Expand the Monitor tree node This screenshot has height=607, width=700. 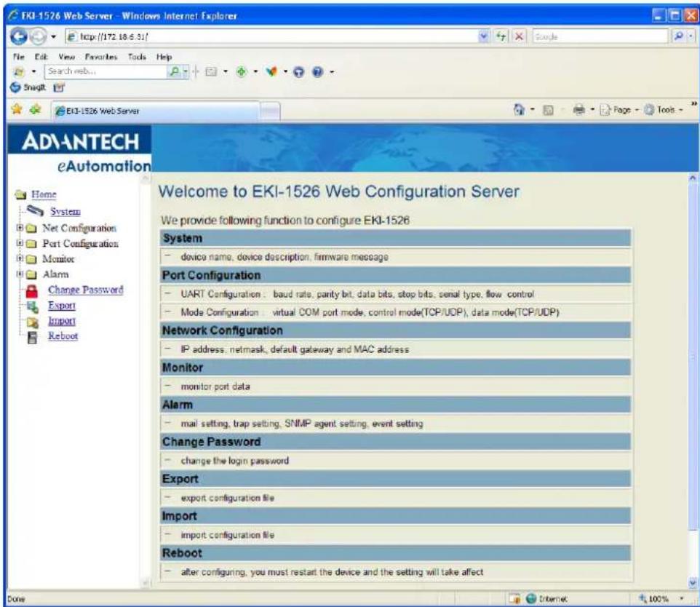pos(19,258)
